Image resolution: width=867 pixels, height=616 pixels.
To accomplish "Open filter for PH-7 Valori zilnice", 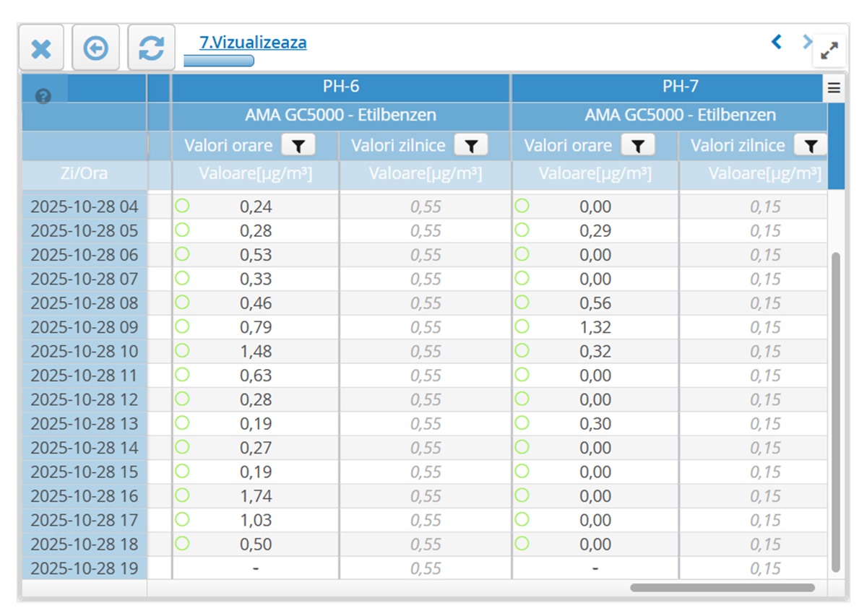I will pos(811,146).
